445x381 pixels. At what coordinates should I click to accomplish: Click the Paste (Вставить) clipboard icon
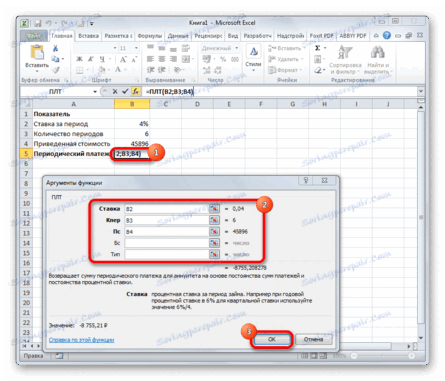pos(37,53)
